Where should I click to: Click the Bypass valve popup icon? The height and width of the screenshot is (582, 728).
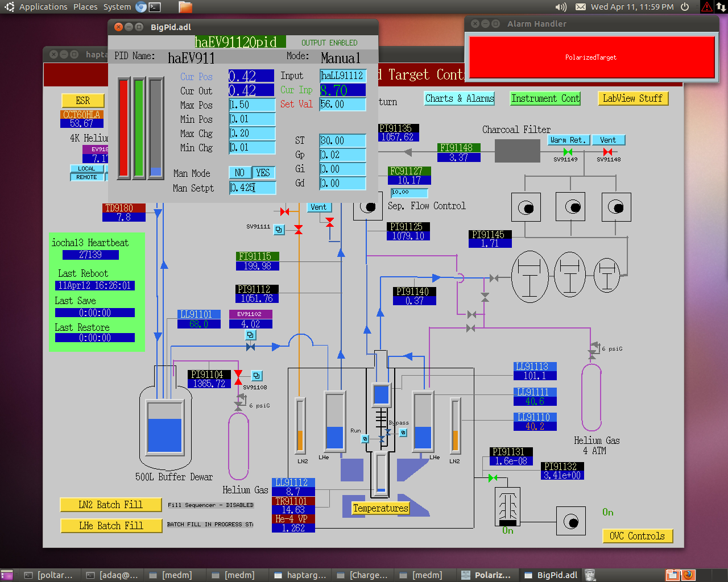(403, 433)
